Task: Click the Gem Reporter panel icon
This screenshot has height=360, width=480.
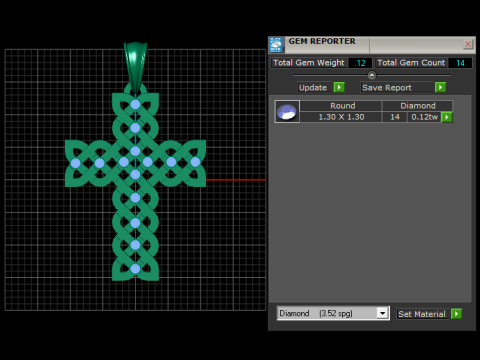Action: (x=276, y=45)
